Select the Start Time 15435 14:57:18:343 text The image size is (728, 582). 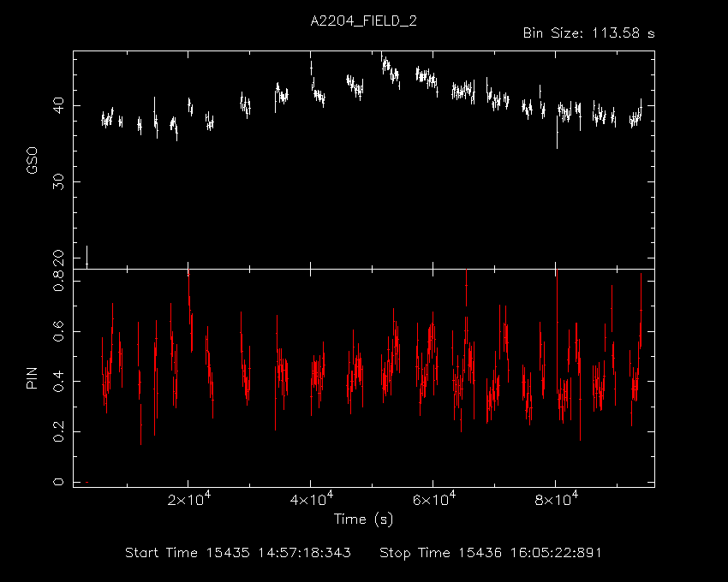238,553
